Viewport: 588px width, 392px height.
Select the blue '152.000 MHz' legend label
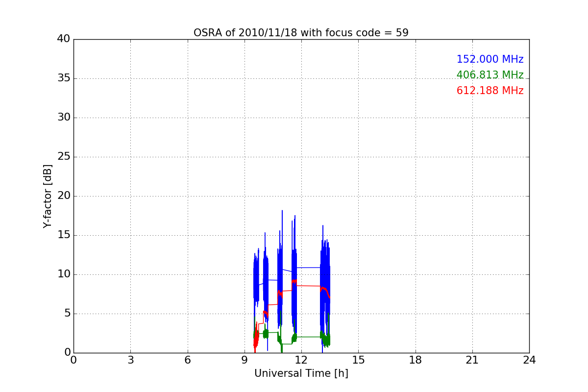coord(490,59)
